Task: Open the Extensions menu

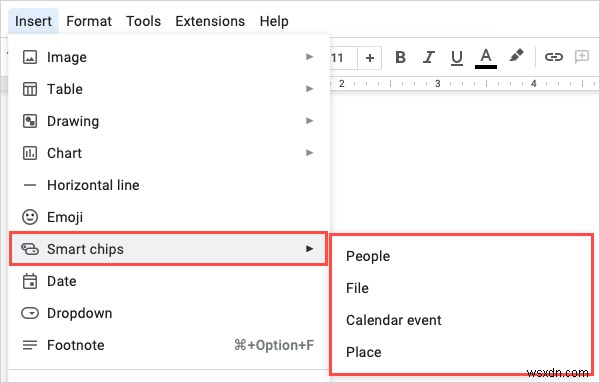Action: [x=210, y=21]
